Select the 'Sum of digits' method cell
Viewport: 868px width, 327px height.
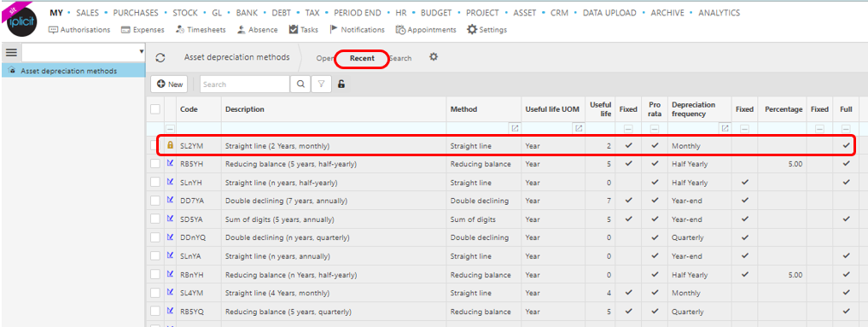[485, 219]
